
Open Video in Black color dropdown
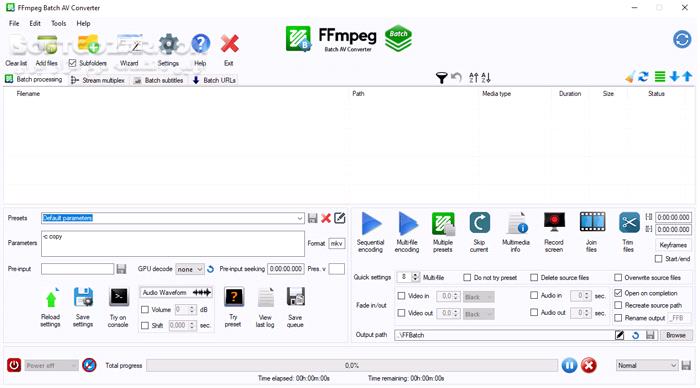[479, 297]
